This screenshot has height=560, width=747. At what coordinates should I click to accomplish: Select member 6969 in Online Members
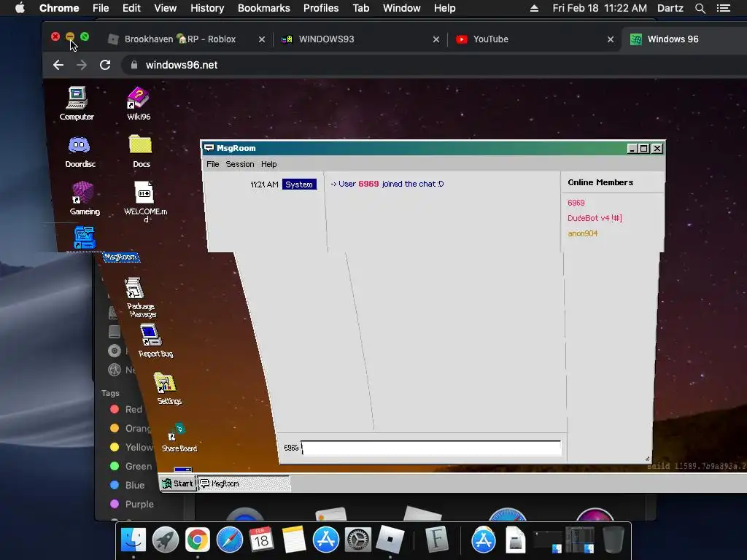[576, 203]
